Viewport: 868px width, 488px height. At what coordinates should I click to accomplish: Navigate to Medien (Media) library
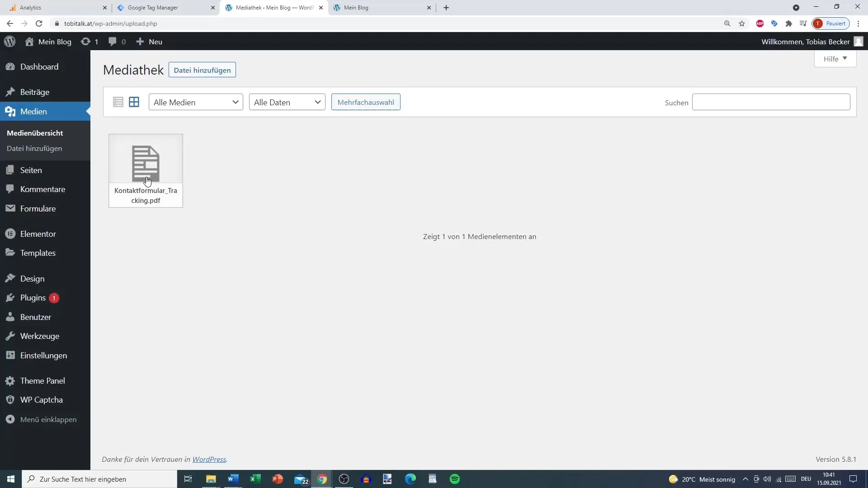[x=33, y=112]
